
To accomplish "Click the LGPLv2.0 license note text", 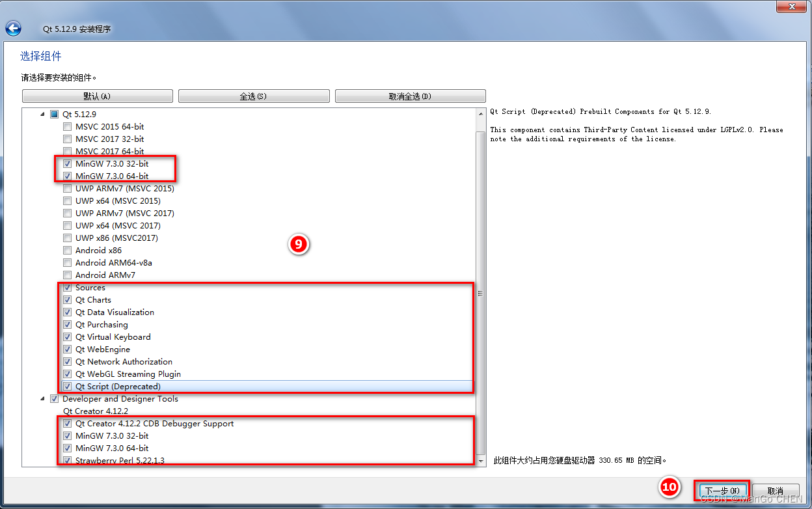I will (636, 134).
